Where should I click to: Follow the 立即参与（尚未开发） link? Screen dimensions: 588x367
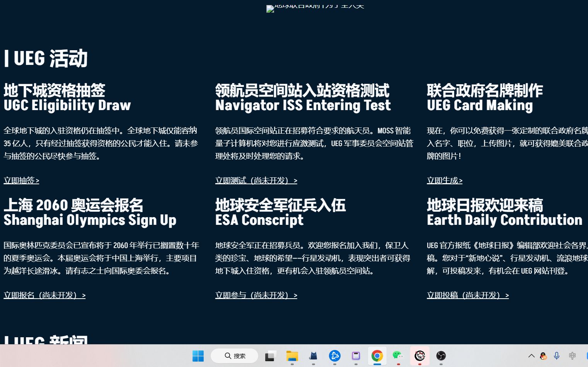[x=256, y=295]
